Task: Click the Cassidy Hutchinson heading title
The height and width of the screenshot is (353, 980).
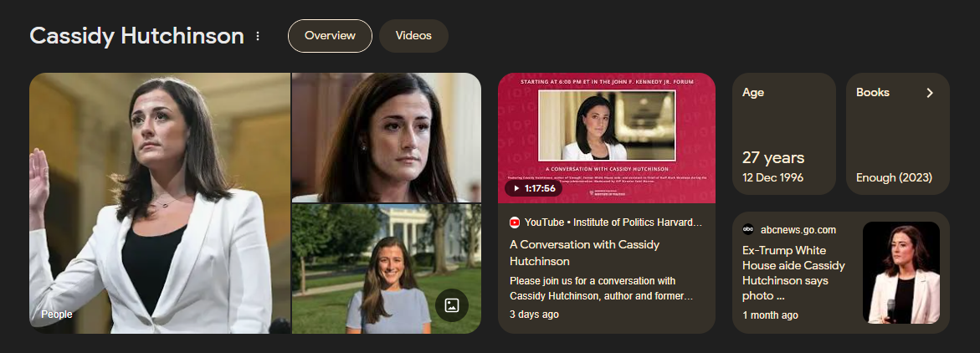Action: point(137,36)
